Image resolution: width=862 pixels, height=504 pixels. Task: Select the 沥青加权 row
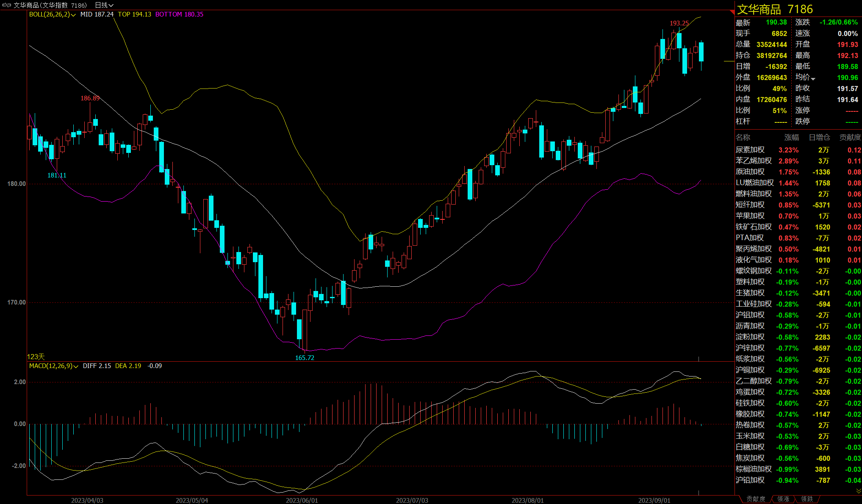click(798, 326)
